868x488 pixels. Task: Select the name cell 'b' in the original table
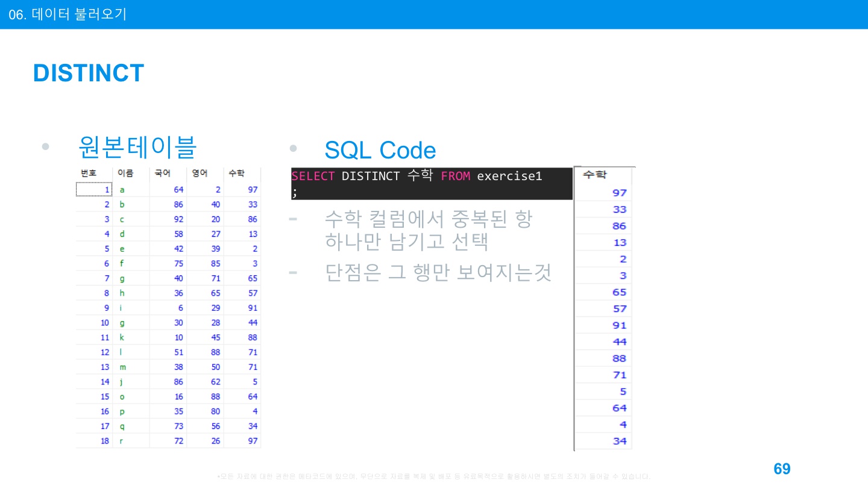coord(122,205)
